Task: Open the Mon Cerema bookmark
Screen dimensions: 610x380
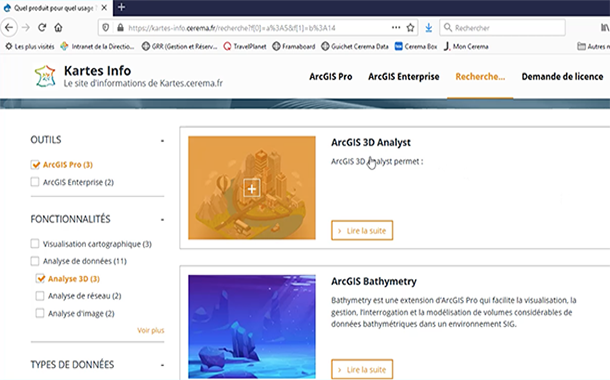Action: (466, 47)
